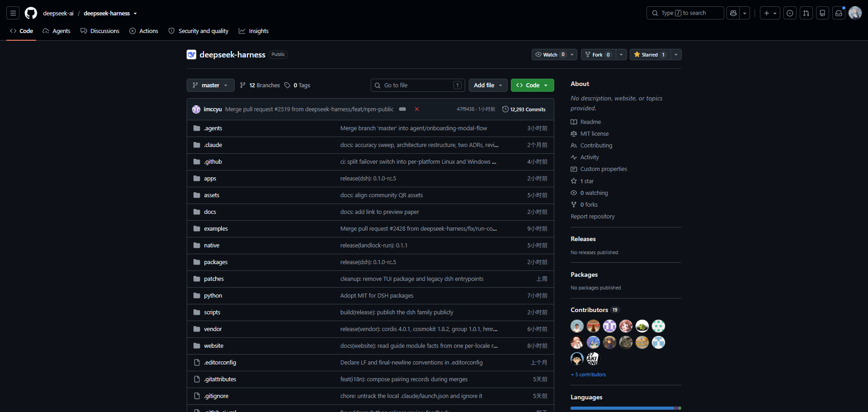This screenshot has height=412, width=868.
Task: Focus the Type / to search box
Action: pyautogui.click(x=685, y=13)
